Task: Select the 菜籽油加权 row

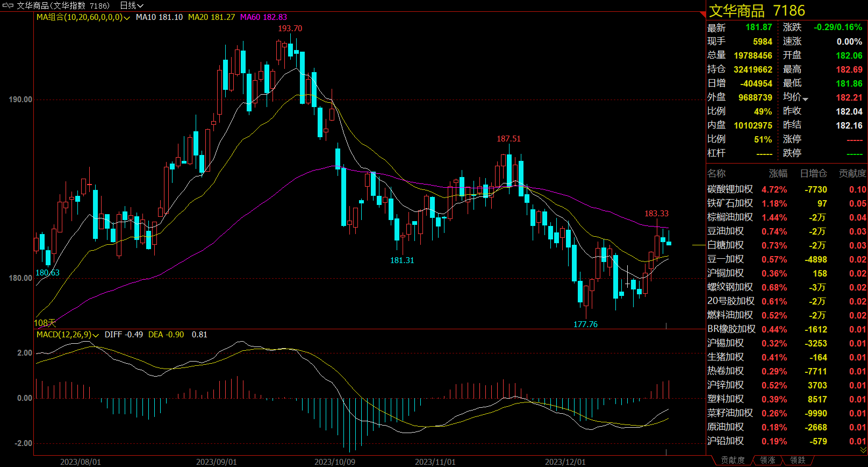Action: [x=786, y=413]
